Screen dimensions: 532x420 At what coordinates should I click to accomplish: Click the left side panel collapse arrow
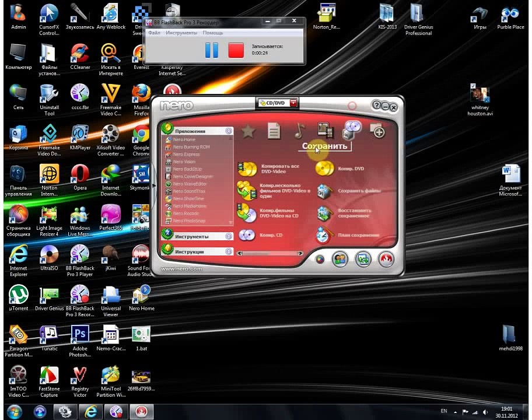pyautogui.click(x=154, y=185)
